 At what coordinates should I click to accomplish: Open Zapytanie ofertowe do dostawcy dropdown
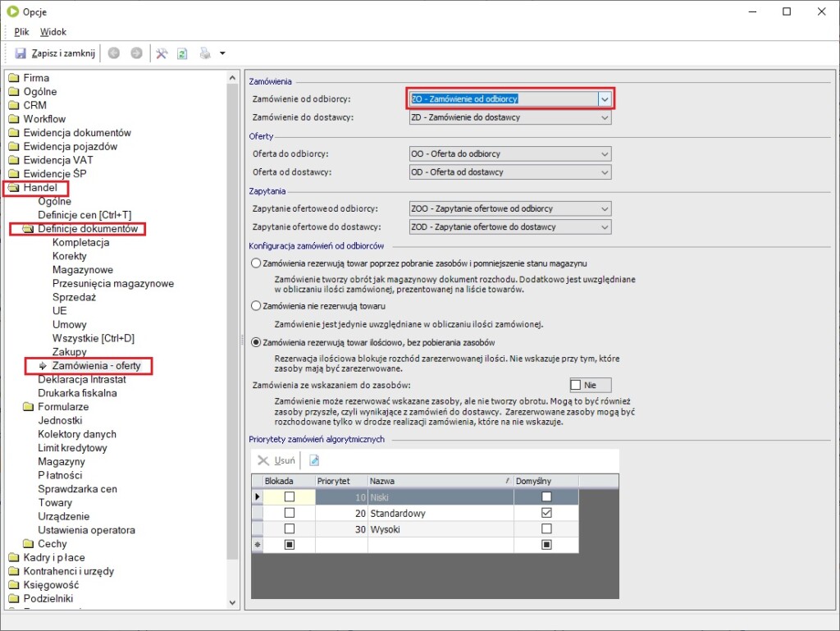[x=605, y=226]
